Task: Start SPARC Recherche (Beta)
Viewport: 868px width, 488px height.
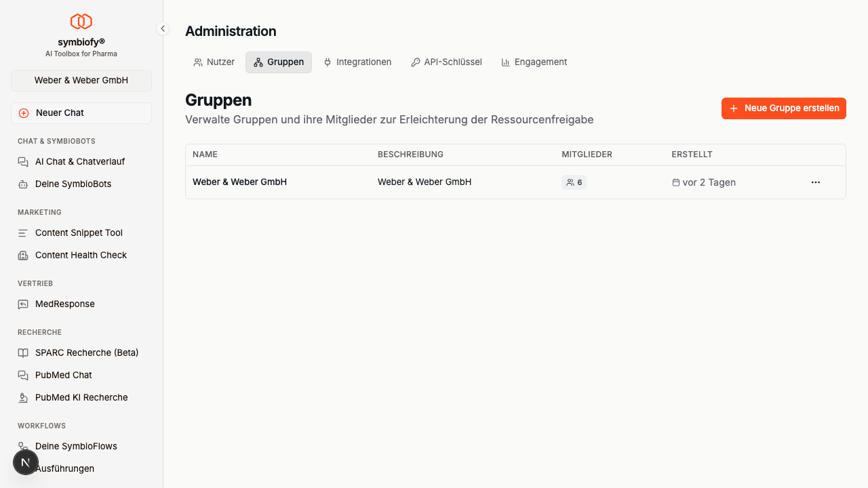Action: pyautogui.click(x=85, y=352)
